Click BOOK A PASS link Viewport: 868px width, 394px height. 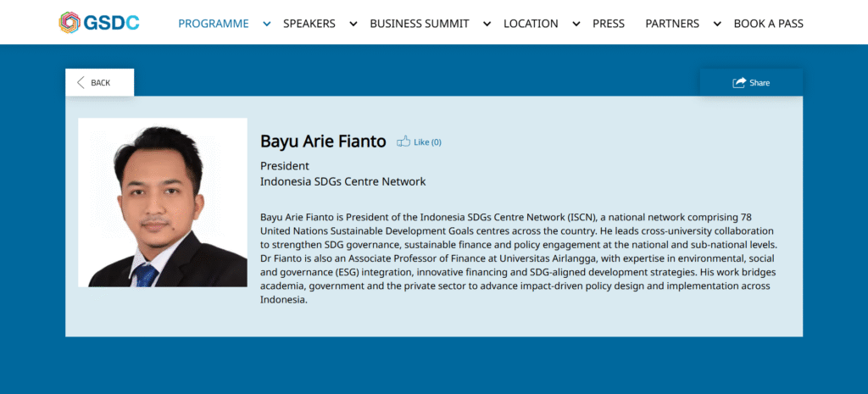(x=768, y=24)
